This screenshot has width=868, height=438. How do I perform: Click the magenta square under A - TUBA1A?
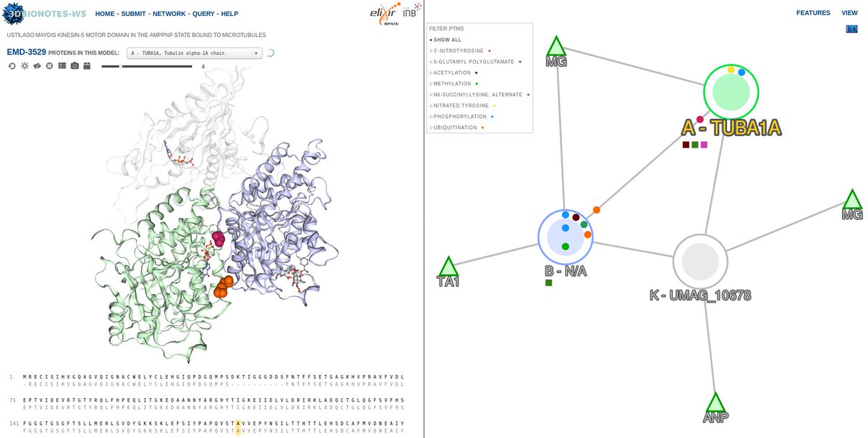[x=704, y=145]
